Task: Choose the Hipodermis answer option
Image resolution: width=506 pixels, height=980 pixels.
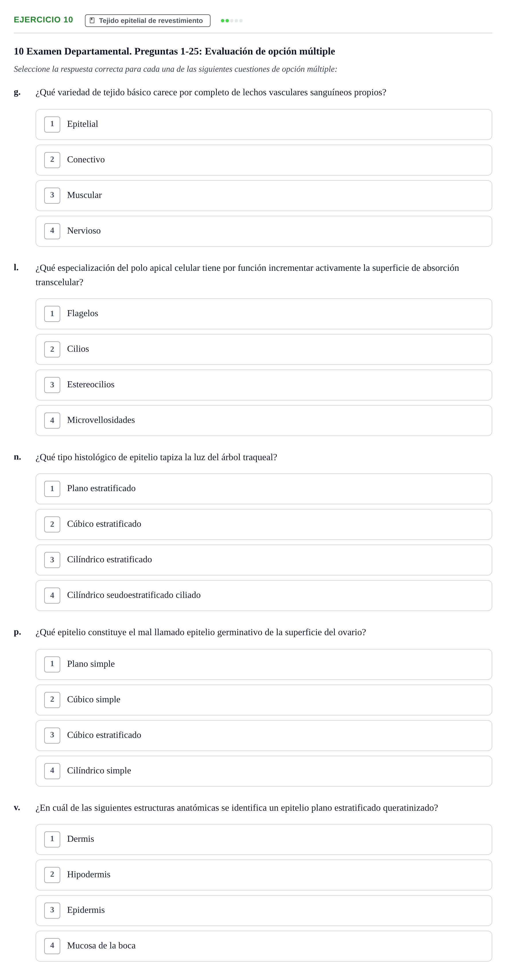Action: pos(264,875)
